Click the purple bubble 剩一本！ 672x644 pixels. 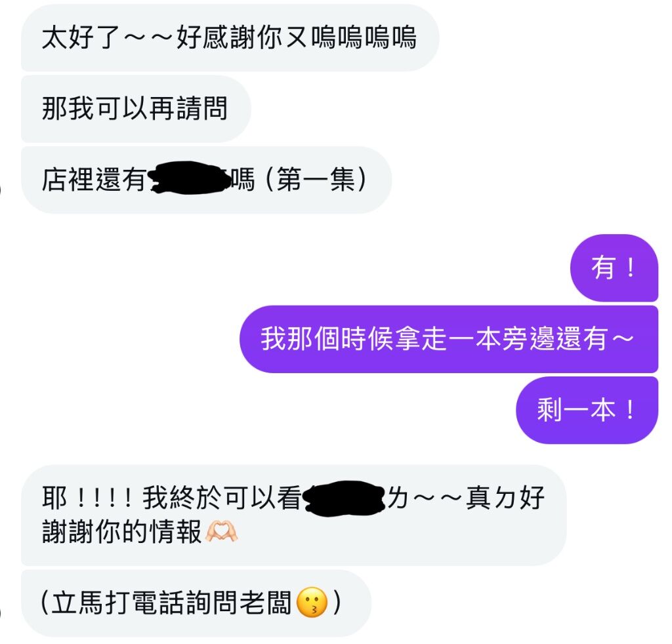pyautogui.click(x=587, y=411)
